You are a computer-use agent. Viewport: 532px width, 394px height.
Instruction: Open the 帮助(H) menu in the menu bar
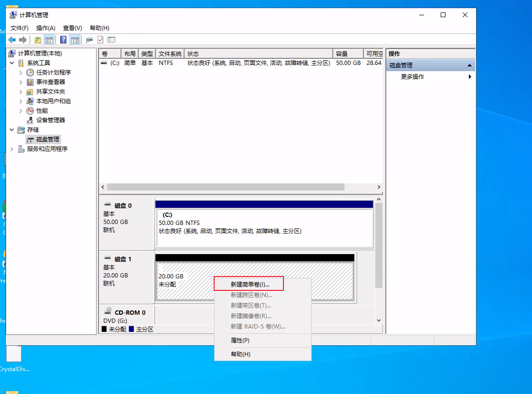(99, 28)
